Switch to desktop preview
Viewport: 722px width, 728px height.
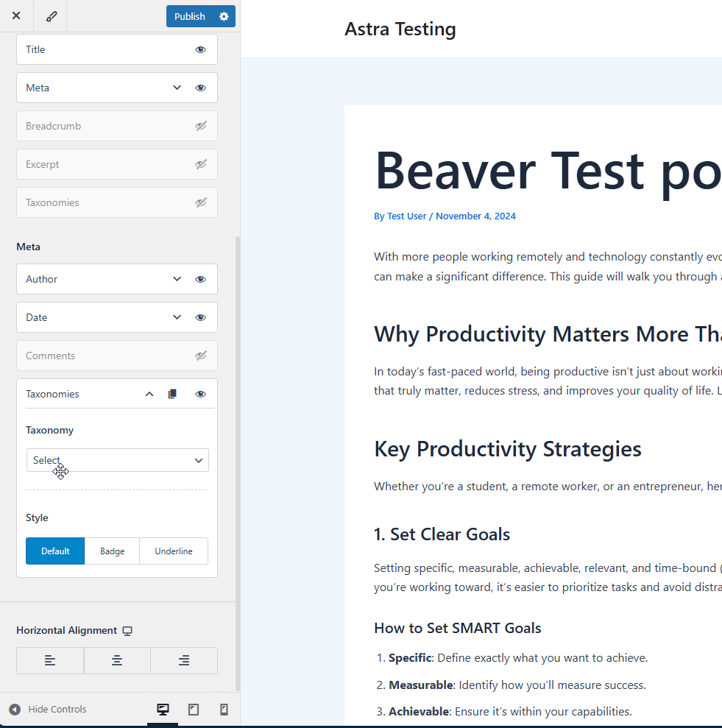[163, 710]
